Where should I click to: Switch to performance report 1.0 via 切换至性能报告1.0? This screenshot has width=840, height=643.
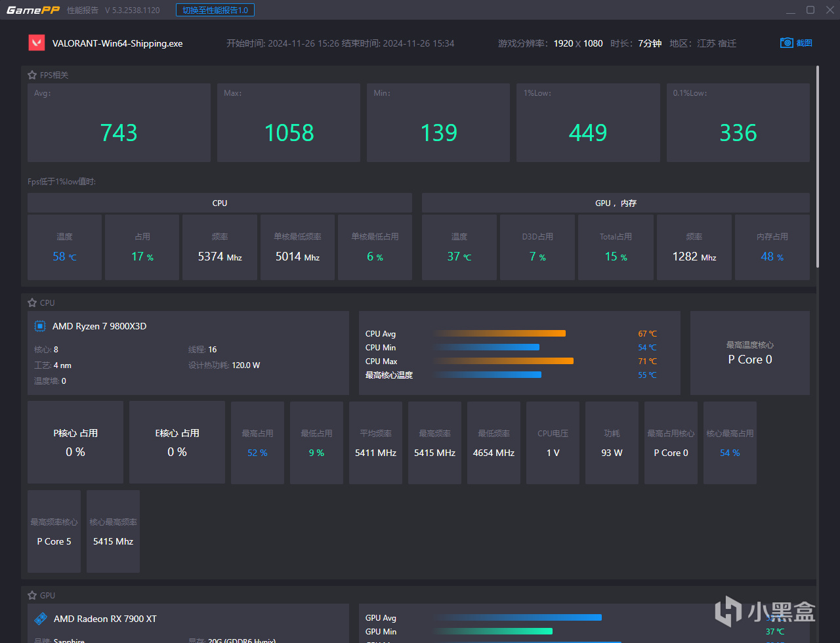215,10
